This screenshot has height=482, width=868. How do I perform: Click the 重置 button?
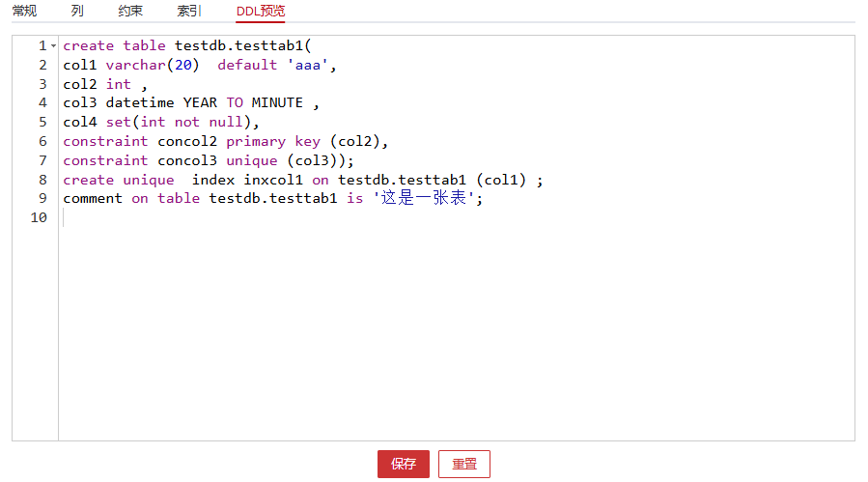pos(464,464)
